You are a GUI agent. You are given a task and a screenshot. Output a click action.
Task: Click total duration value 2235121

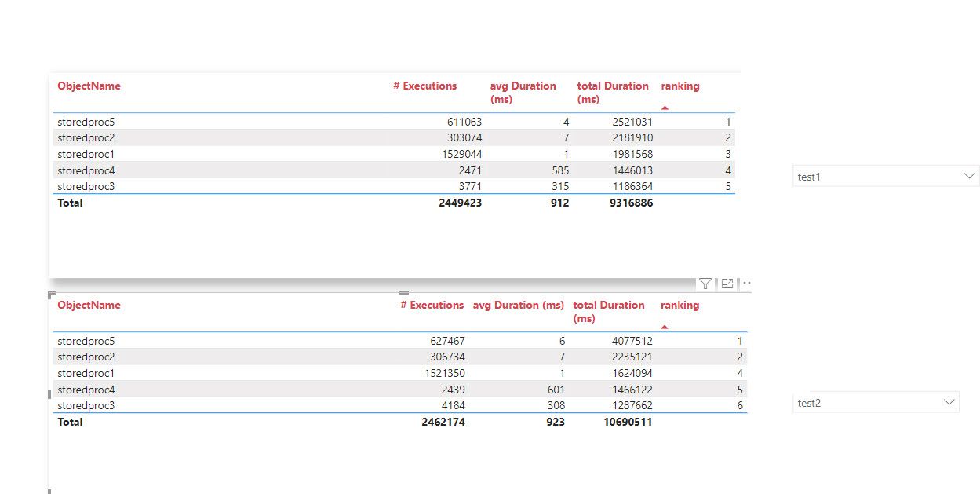632,357
